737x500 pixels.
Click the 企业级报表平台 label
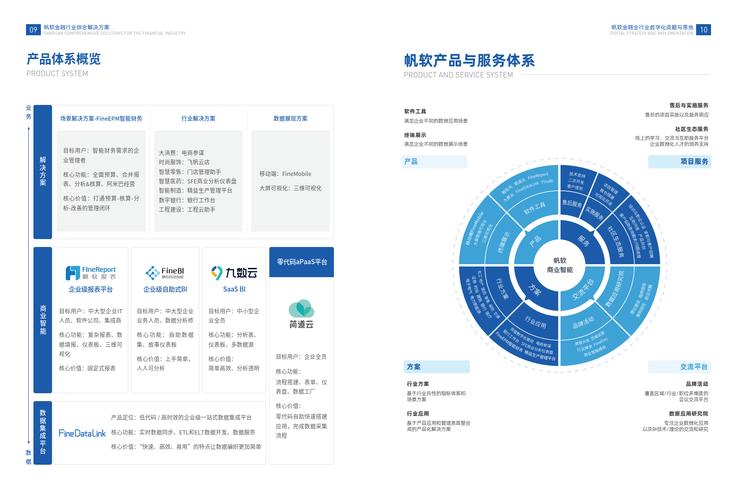[91, 289]
